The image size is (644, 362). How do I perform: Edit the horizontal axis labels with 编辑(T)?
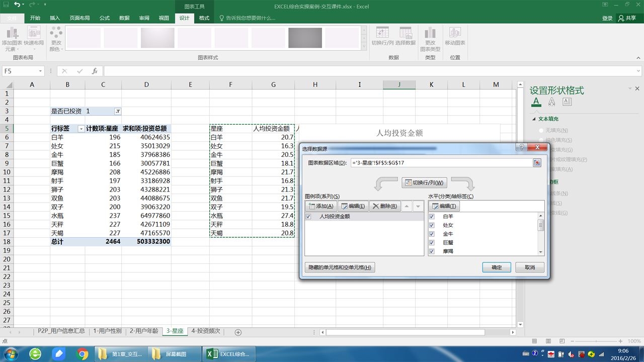point(444,206)
